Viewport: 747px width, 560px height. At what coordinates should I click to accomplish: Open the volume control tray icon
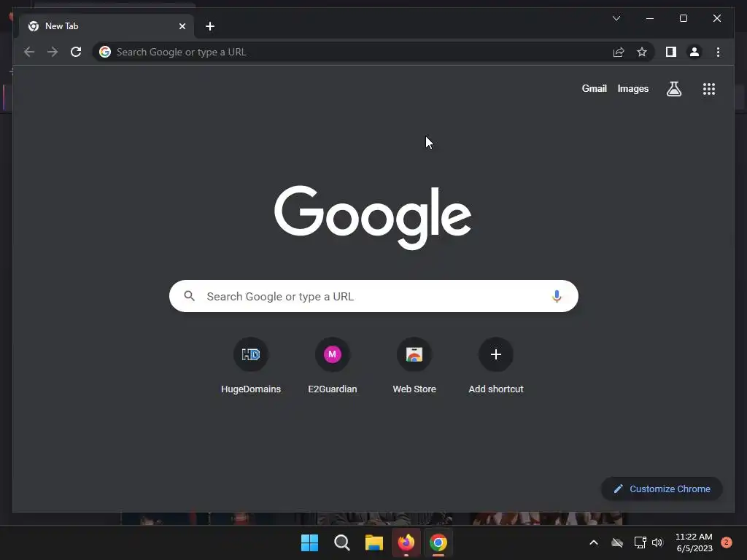coord(657,542)
